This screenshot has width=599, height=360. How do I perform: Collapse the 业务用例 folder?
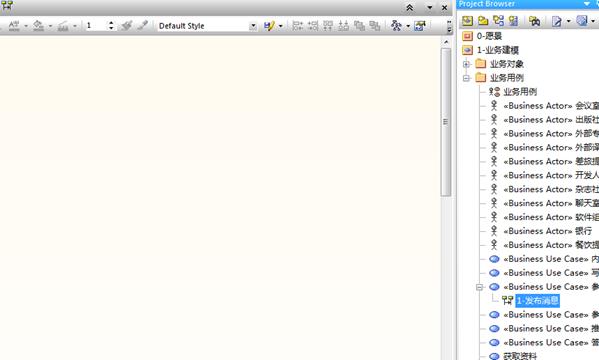coord(466,78)
